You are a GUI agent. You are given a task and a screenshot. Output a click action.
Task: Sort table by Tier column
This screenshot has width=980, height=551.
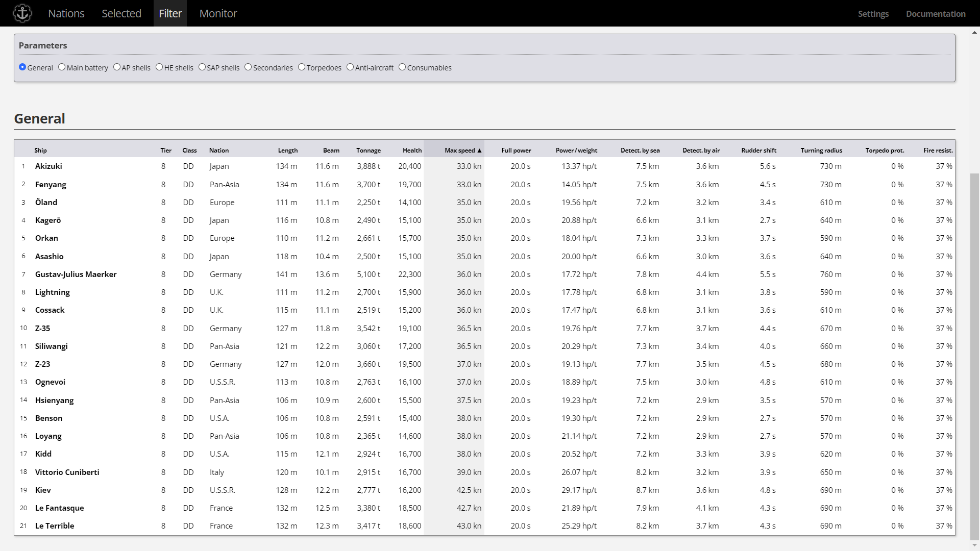(166, 150)
